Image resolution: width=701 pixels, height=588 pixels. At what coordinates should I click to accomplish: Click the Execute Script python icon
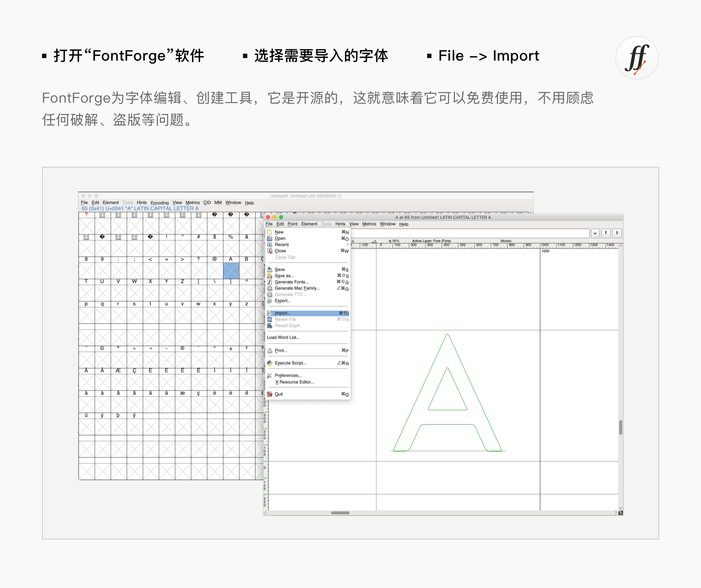click(x=270, y=363)
